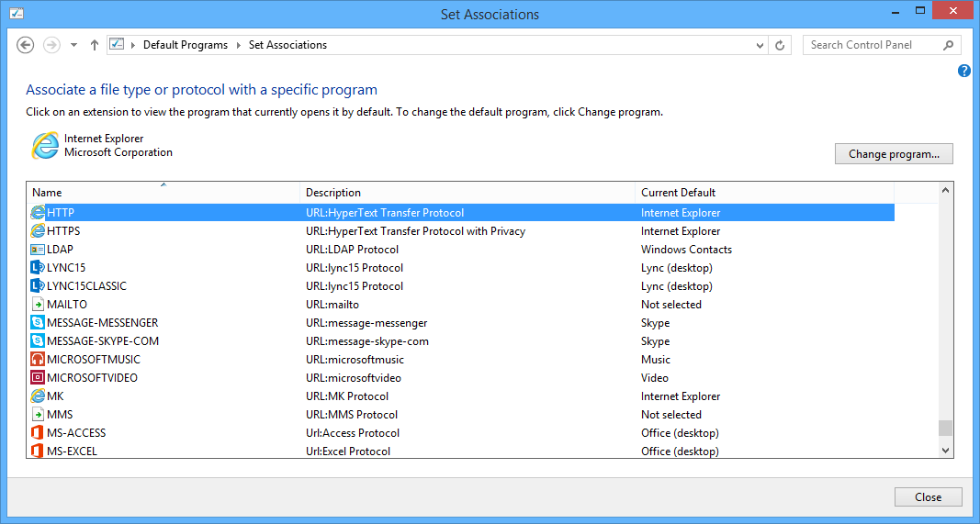980x524 pixels.
Task: Click 'URL:mailto' description cell
Action: [332, 304]
